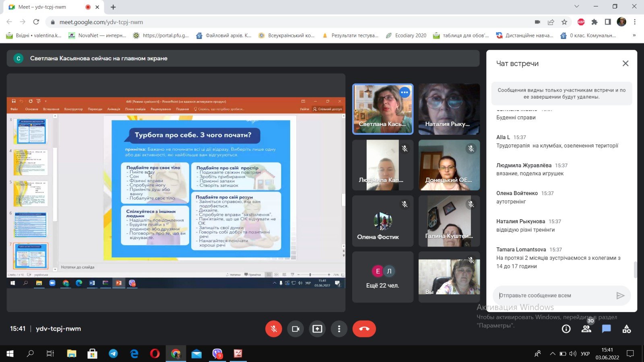Open Mail app from taskbar
Image resolution: width=644 pixels, height=362 pixels.
click(196, 354)
